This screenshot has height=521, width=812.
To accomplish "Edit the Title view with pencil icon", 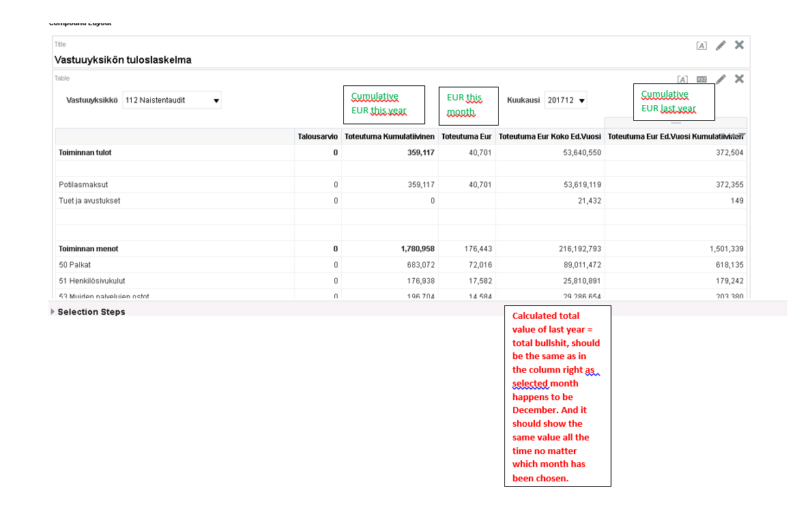I will point(721,46).
